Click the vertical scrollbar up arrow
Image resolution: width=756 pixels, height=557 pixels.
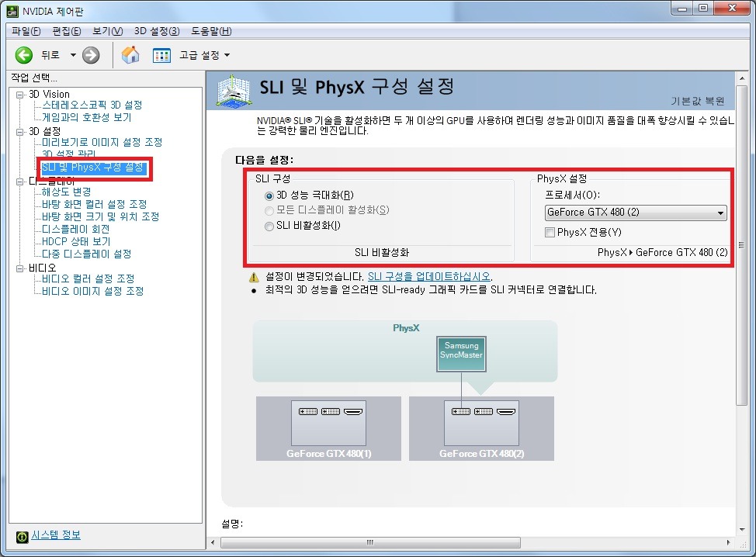(x=741, y=78)
